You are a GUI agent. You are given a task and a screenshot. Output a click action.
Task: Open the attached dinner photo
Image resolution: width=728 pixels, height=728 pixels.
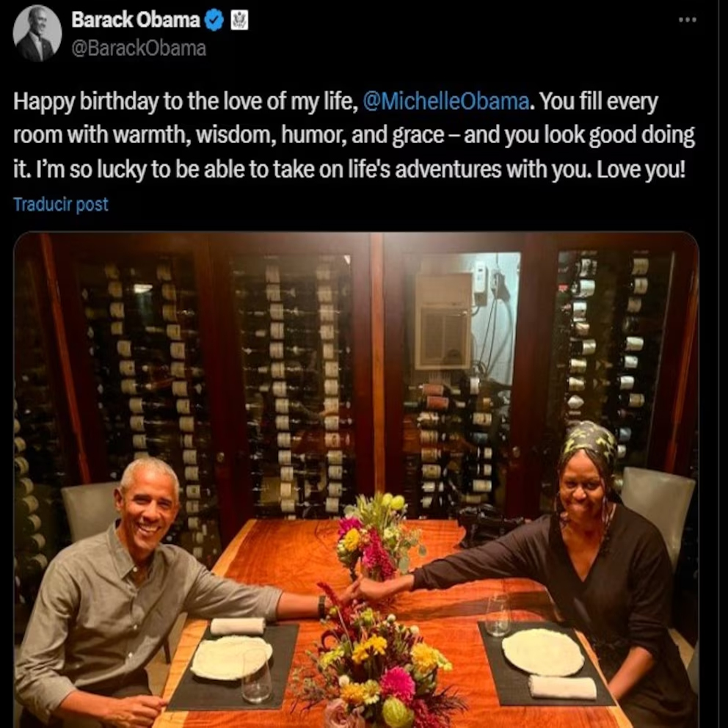pos(356,480)
